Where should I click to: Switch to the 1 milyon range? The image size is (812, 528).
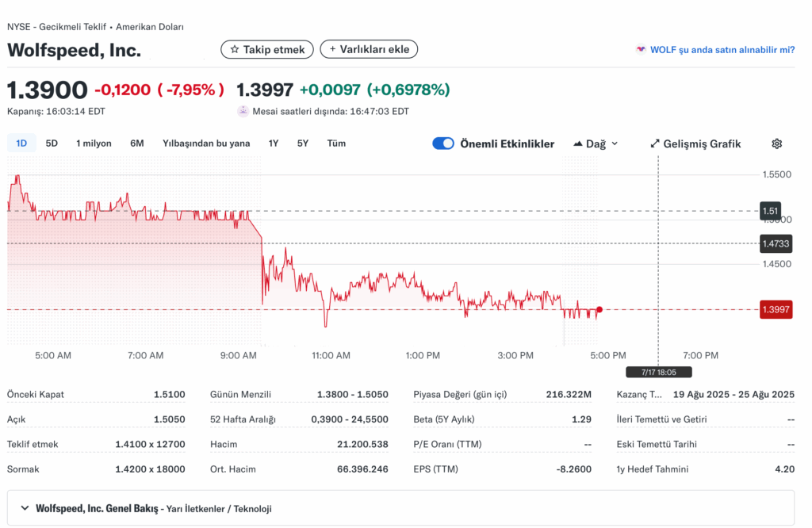pyautogui.click(x=94, y=143)
